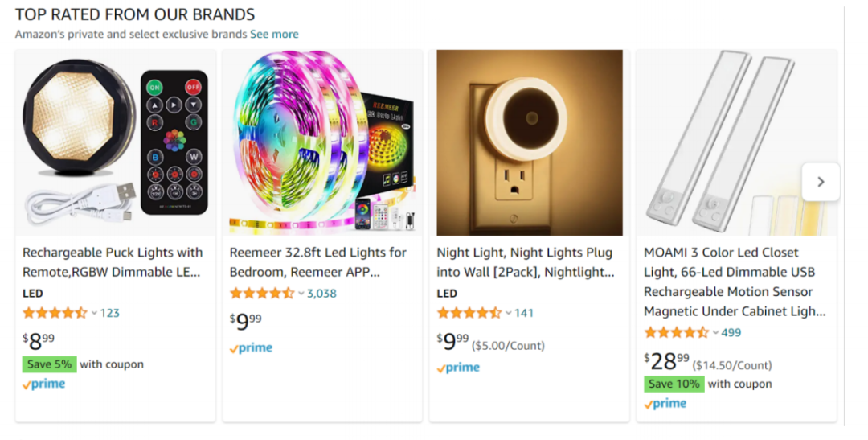Click the 'Save 10%' coupon badge
Image resolution: width=868 pixels, height=440 pixels.
pyautogui.click(x=674, y=384)
